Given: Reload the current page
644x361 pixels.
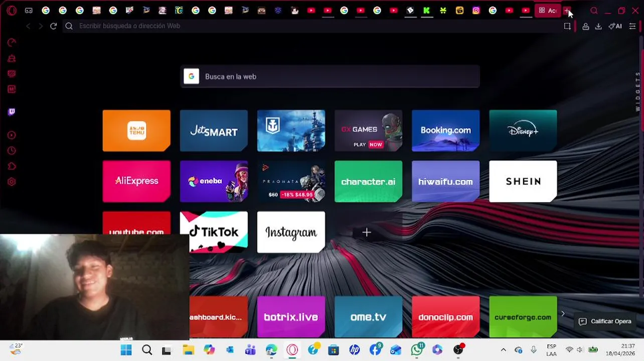Looking at the screenshot, I should [53, 26].
